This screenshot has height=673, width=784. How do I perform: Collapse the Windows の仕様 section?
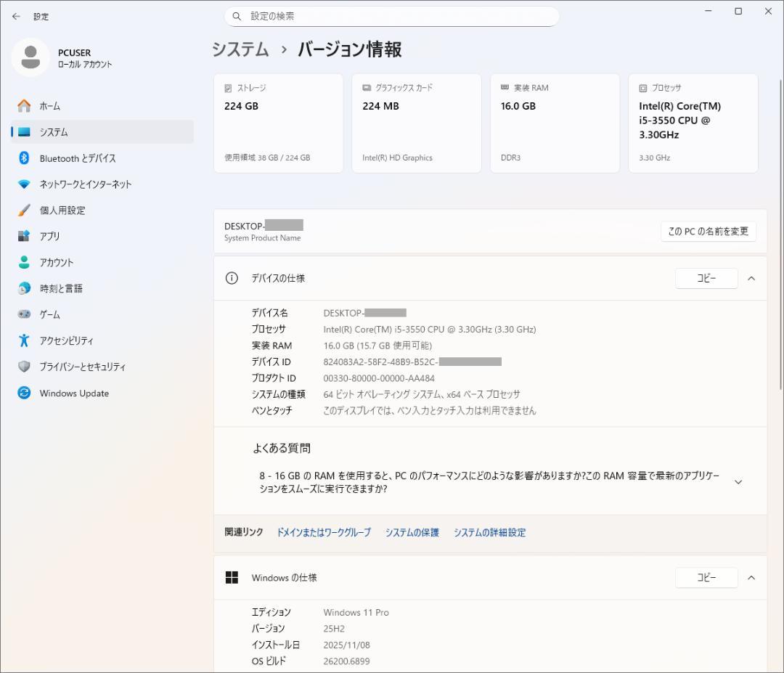(x=751, y=578)
